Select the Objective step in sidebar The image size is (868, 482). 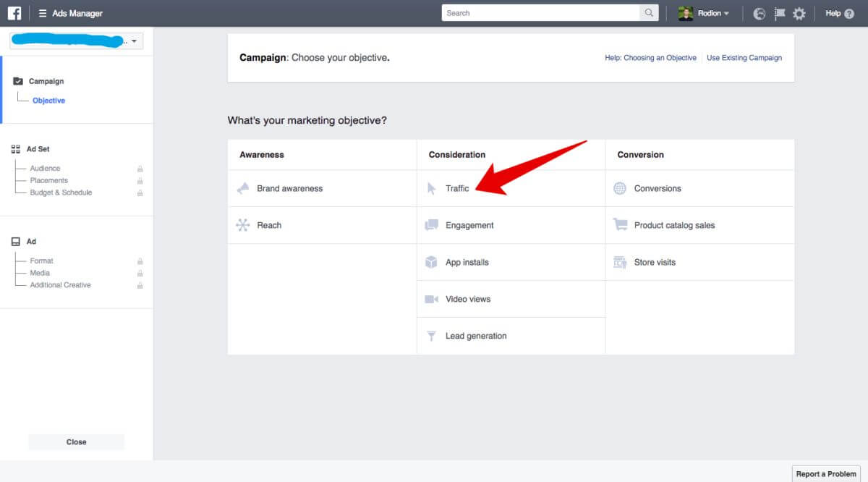click(x=48, y=101)
